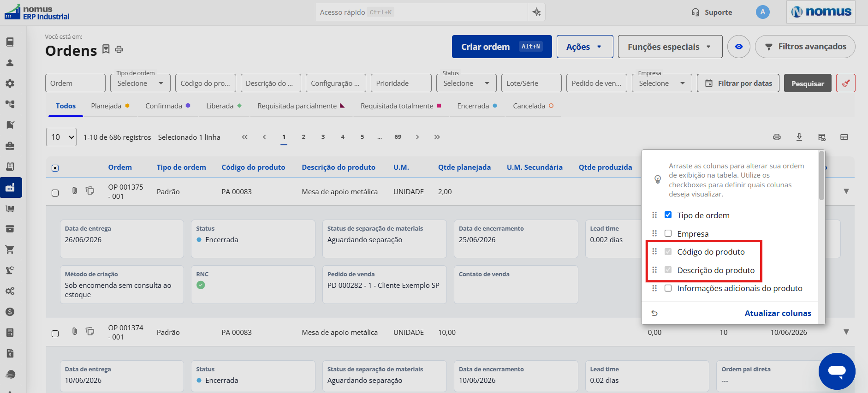Switch to the Requisitada parcialmente tab
Viewport: 868px width, 393px height.
[x=301, y=106]
